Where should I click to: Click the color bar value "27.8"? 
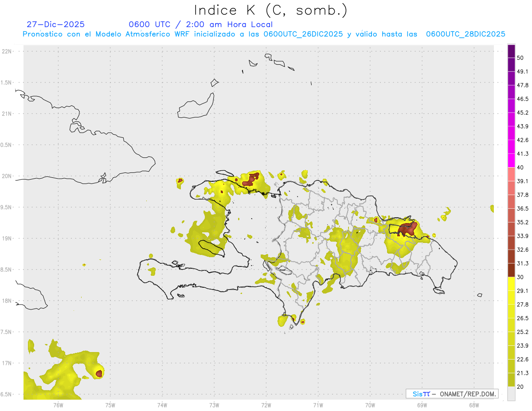[523, 305]
